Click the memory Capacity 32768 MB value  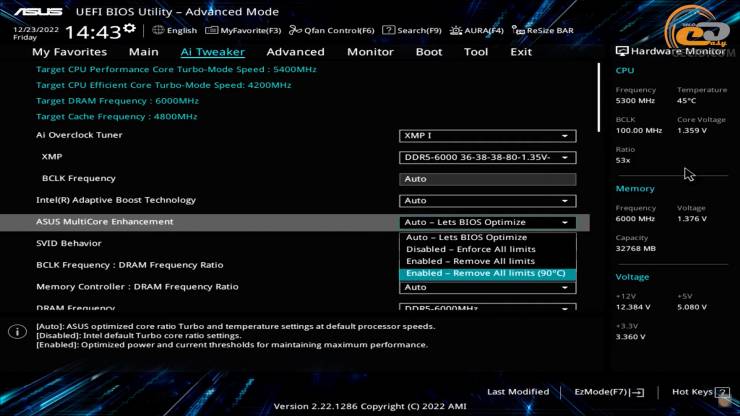click(636, 248)
